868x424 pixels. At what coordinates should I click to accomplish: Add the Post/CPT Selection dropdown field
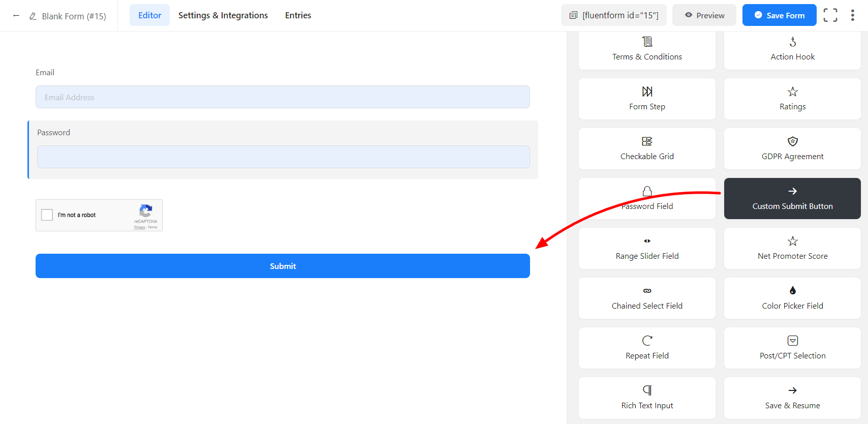[x=792, y=348]
